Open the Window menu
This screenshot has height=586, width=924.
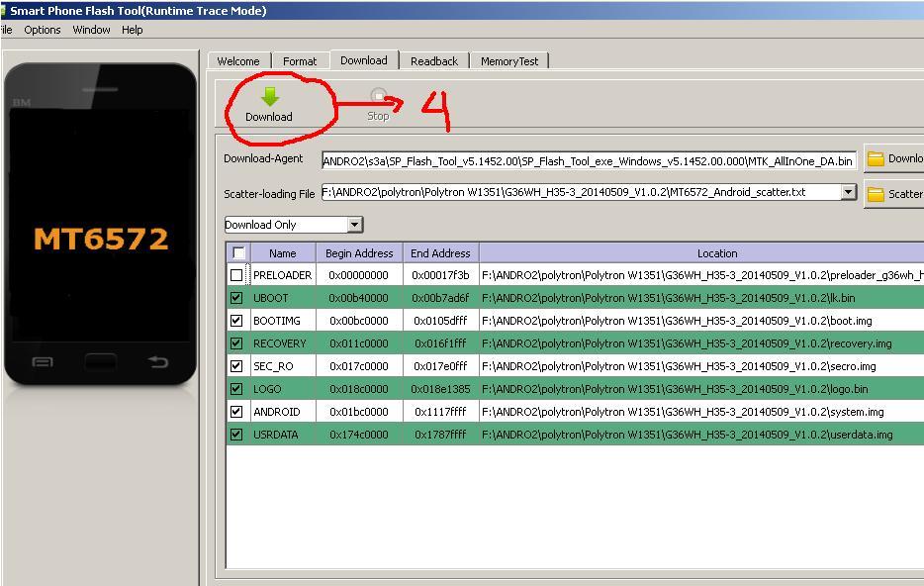coord(91,30)
